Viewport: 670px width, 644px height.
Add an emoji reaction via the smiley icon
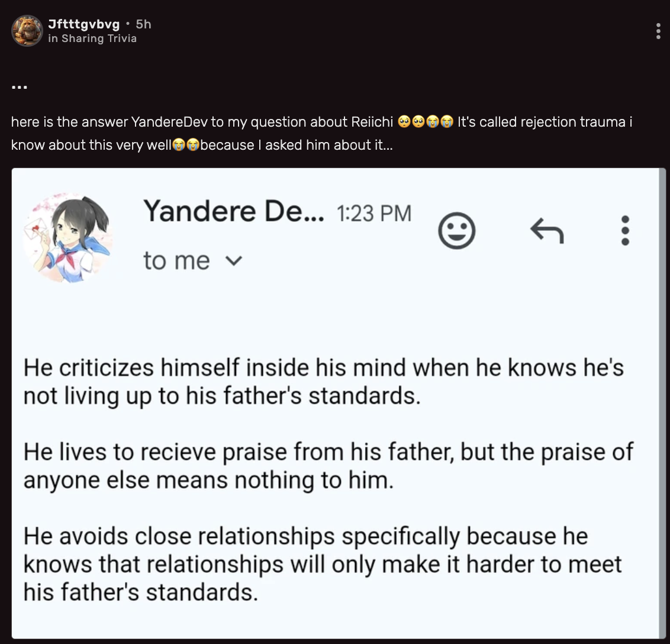[456, 231]
